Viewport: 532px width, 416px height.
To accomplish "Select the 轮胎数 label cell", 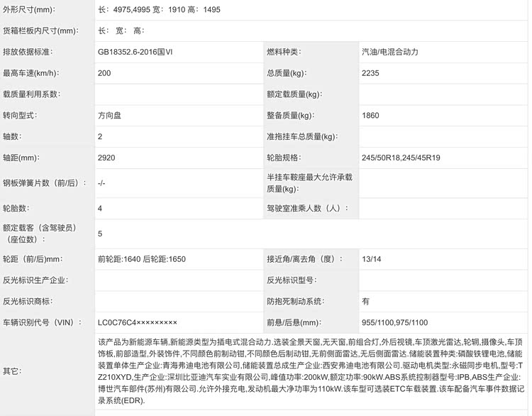I will click(17, 209).
